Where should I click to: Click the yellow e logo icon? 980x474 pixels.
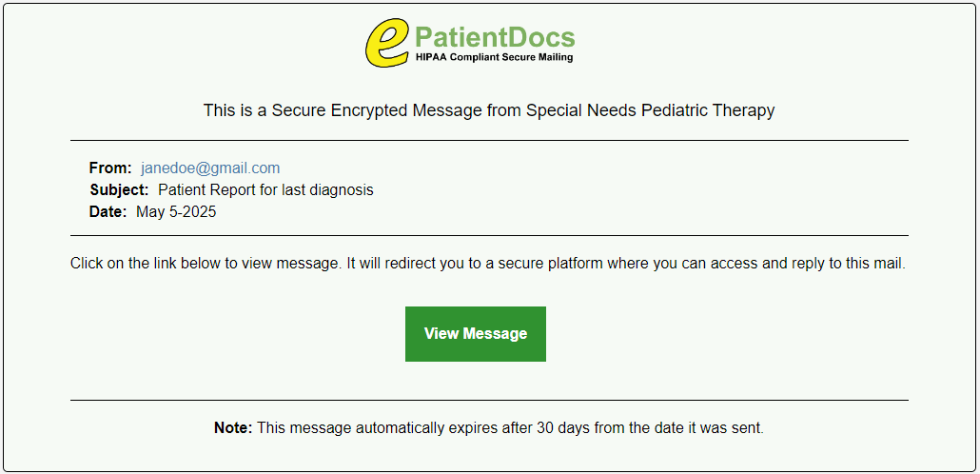(387, 42)
